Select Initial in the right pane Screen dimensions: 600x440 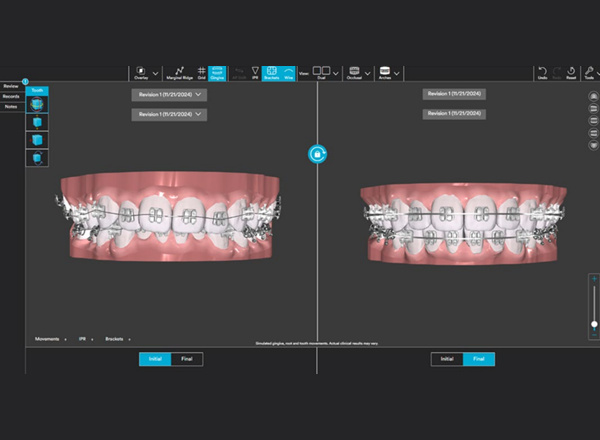[447, 359]
